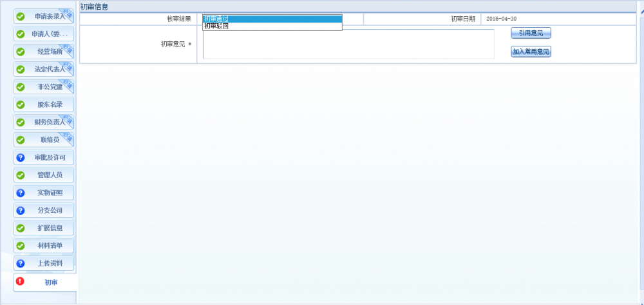Click green check icon beside 材料清单

coord(20,246)
